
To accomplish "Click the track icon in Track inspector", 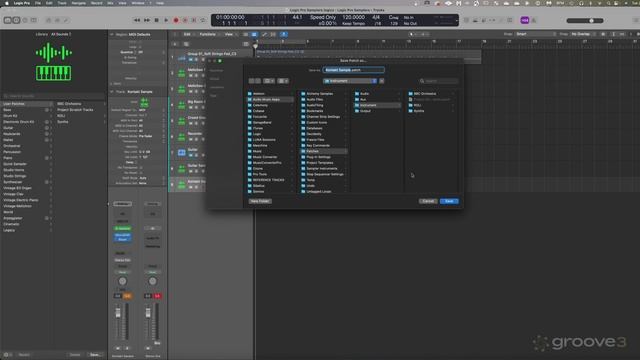I will [144, 102].
